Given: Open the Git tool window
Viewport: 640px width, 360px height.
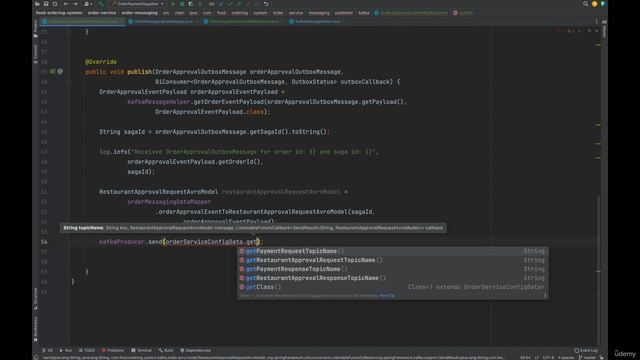Looking at the screenshot, I should pyautogui.click(x=47, y=350).
